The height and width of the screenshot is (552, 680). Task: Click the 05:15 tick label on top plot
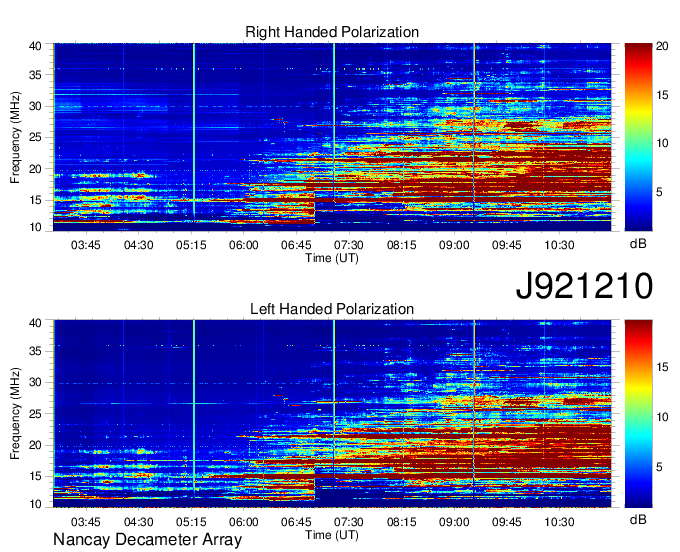191,245
